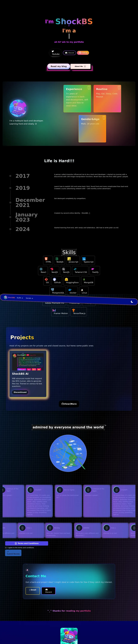Screen dimensions: 138x644
Task: Click the Read my blog button
Action: point(59,66)
